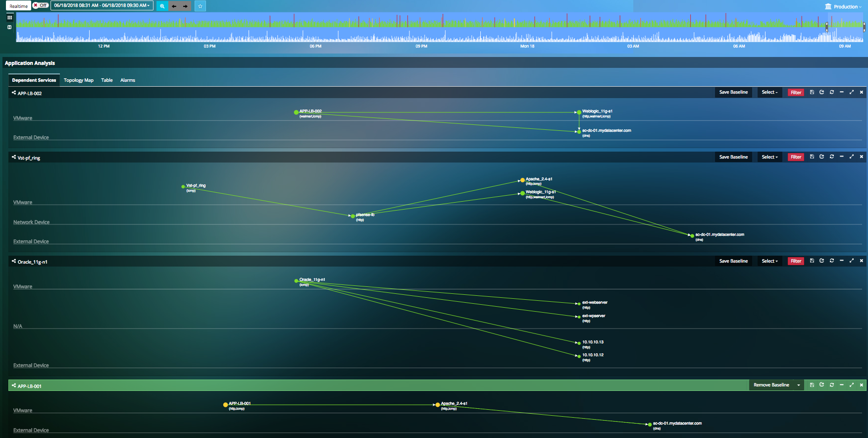868x438 pixels.
Task: Click the timeline right range handle
Action: [x=864, y=27]
